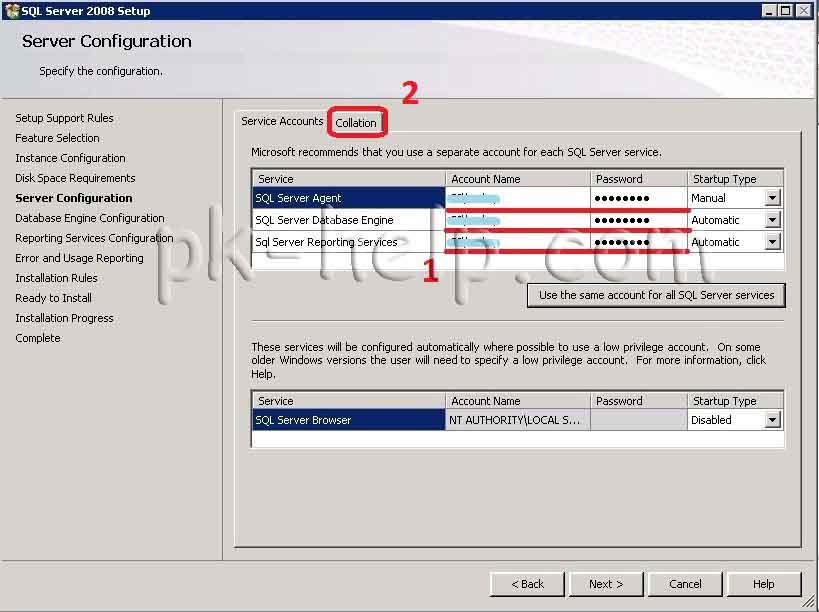Edit account name for SQL Server Database Engine
This screenshot has width=819, height=612.
point(518,220)
